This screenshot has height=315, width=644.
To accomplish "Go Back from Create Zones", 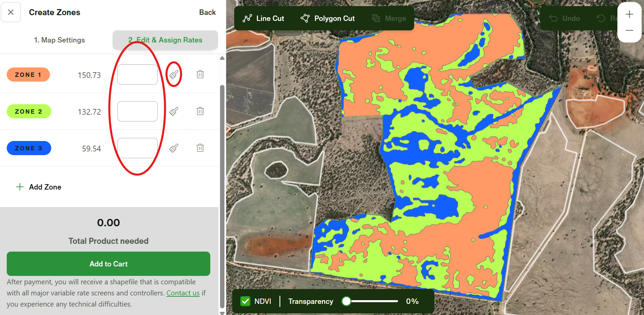I will pos(207,12).
